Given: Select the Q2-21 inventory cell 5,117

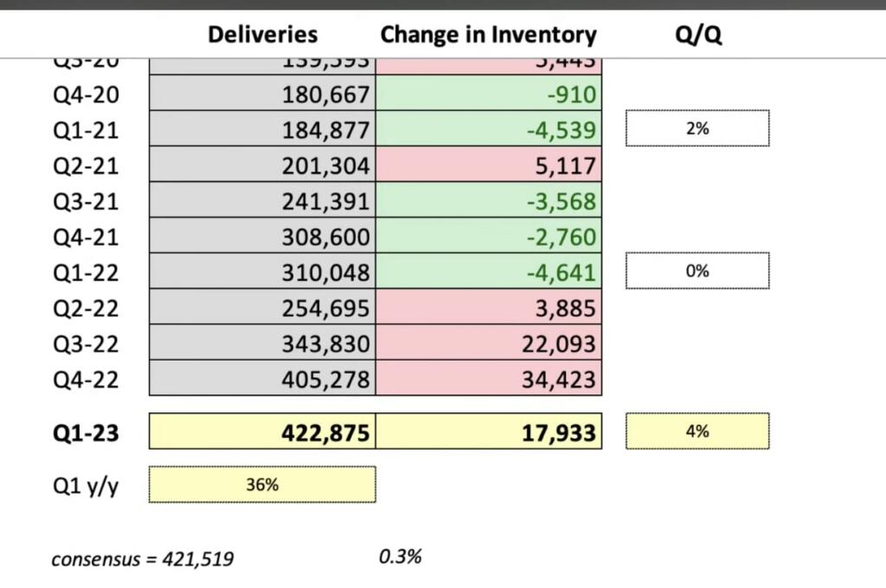Looking at the screenshot, I should [x=489, y=165].
